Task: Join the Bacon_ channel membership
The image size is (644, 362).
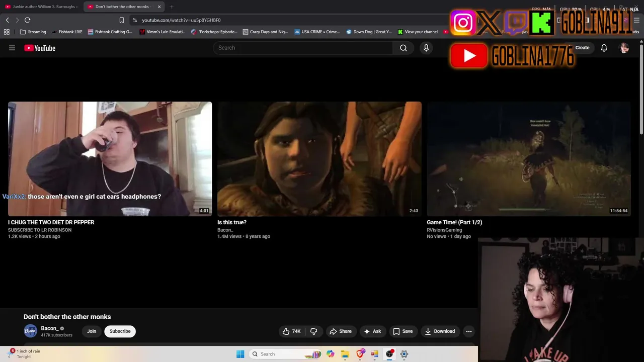Action: tap(92, 331)
